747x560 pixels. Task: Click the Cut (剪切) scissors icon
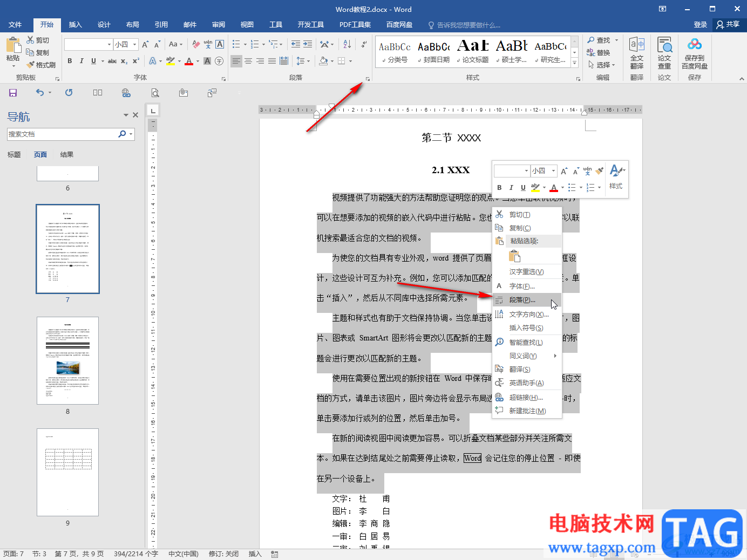tap(30, 40)
